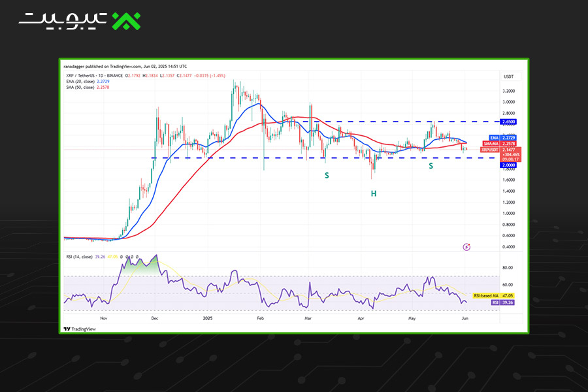Click the Mar label on time axis

pos(308,318)
